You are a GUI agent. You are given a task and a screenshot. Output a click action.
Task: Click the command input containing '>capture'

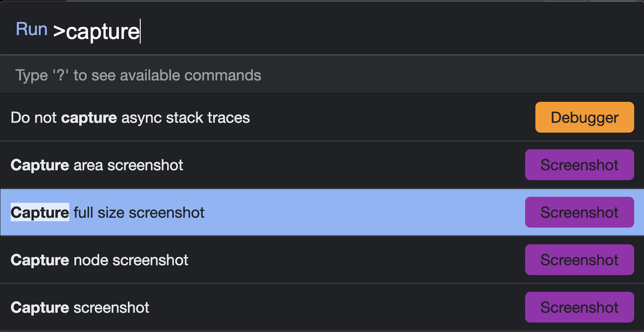click(299, 31)
